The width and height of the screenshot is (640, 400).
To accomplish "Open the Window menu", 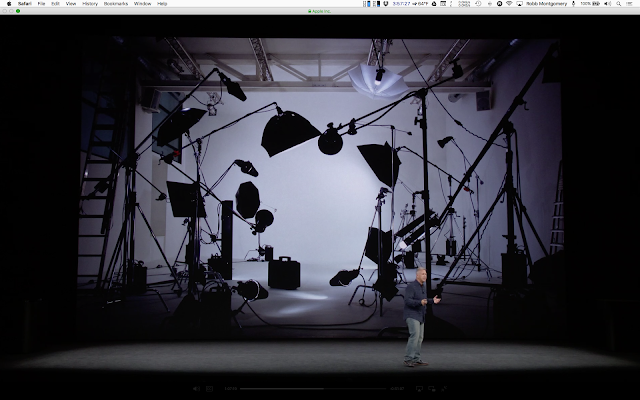I will click(x=142, y=4).
